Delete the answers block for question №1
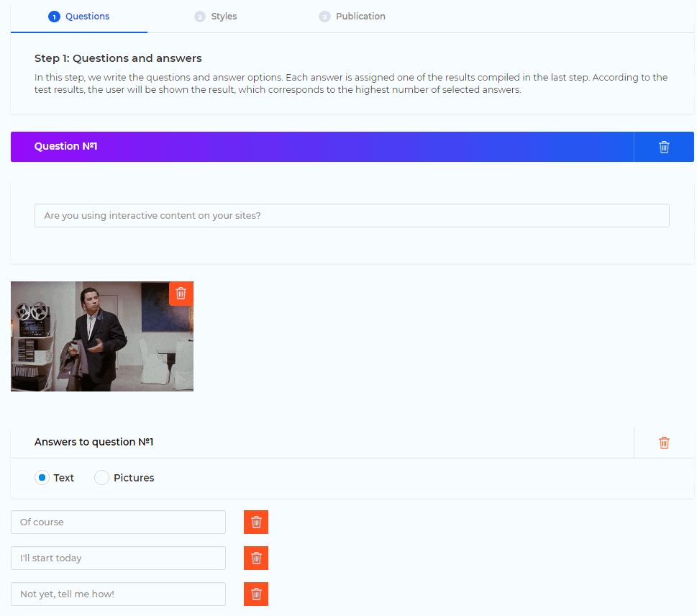This screenshot has width=697, height=616. click(x=664, y=443)
